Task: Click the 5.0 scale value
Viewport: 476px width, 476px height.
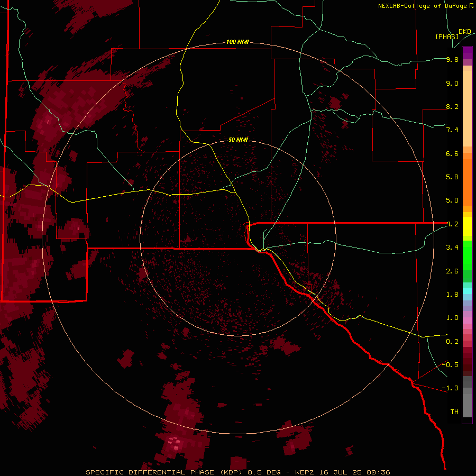Action: [452, 200]
